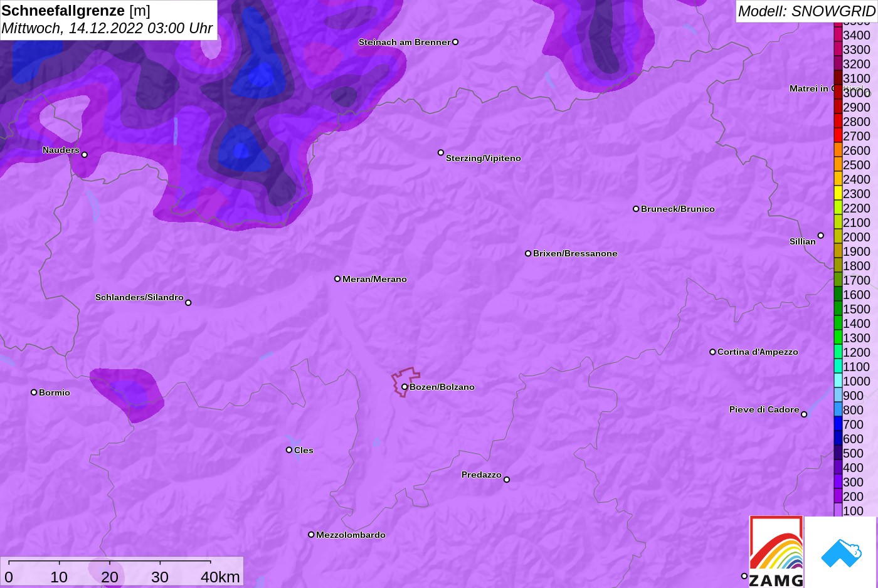This screenshot has width=878, height=588.
Task: Click the Sterzing/Vipiteno marker dot
Action: (441, 152)
